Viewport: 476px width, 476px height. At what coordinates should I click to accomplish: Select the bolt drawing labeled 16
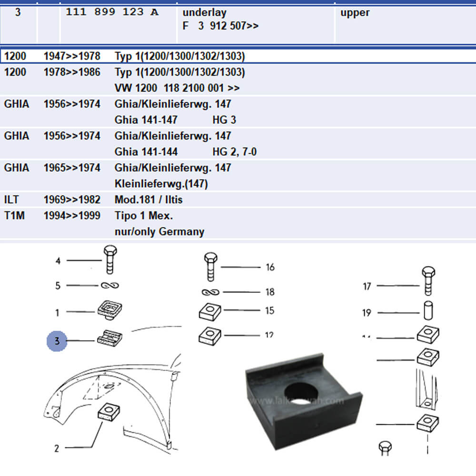tap(210, 267)
